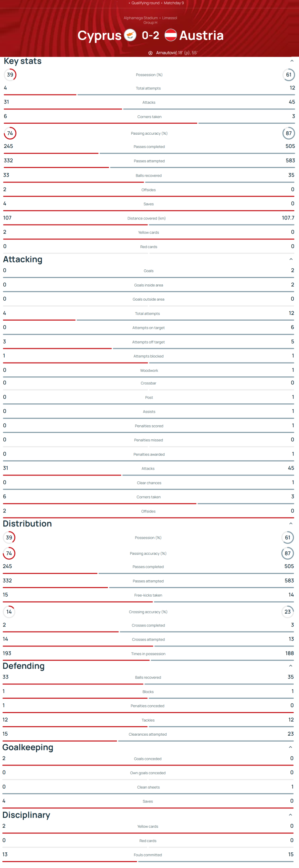The height and width of the screenshot is (868, 299).
Task: Collapse the Distribution section chevron
Action: [x=291, y=523]
